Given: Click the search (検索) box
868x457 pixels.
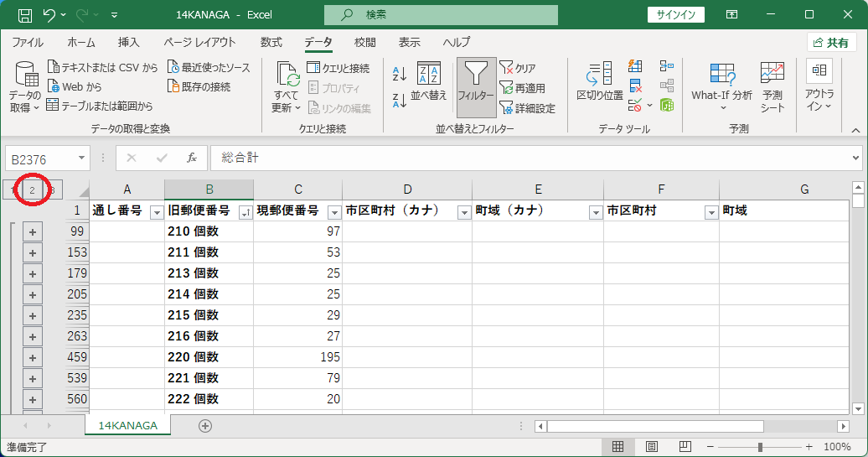Looking at the screenshot, I should (x=441, y=15).
